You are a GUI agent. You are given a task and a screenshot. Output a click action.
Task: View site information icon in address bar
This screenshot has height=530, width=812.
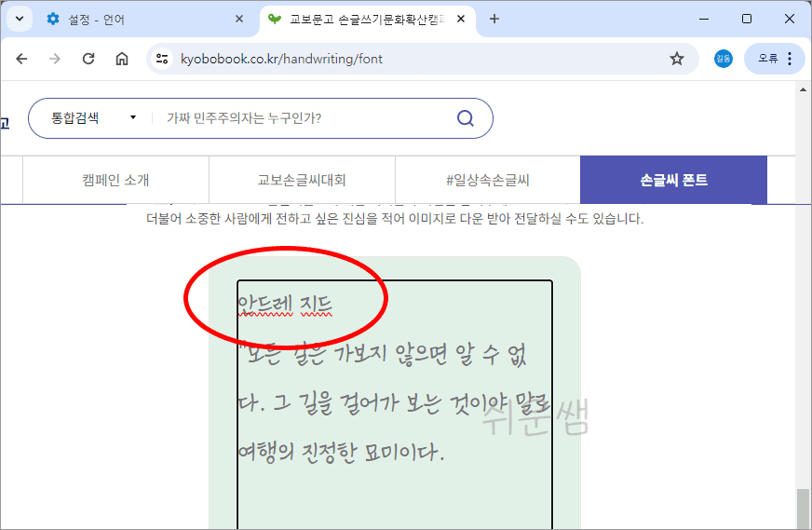click(x=162, y=59)
